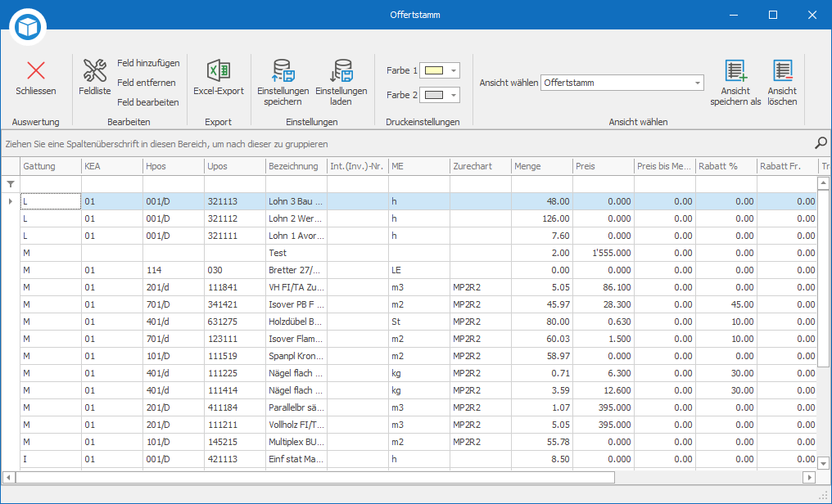The image size is (832, 504).
Task: Click the filter row funnel icon
Action: coord(11,184)
